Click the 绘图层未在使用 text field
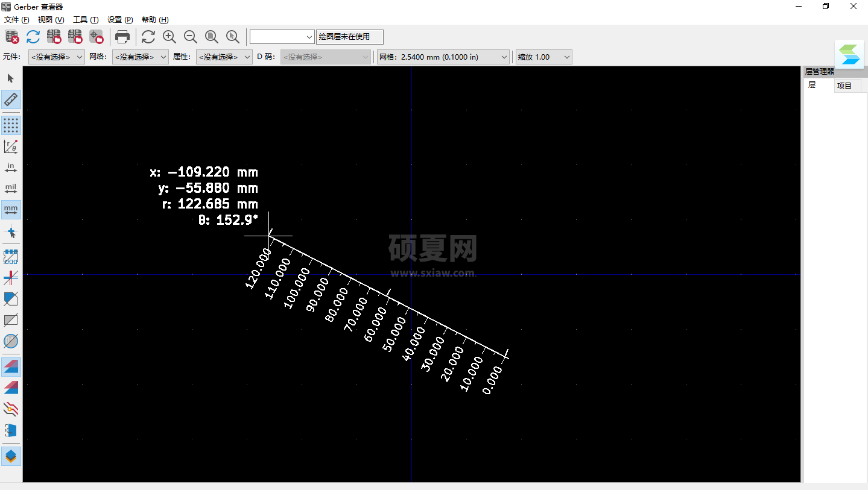The image size is (868, 490). click(x=350, y=37)
